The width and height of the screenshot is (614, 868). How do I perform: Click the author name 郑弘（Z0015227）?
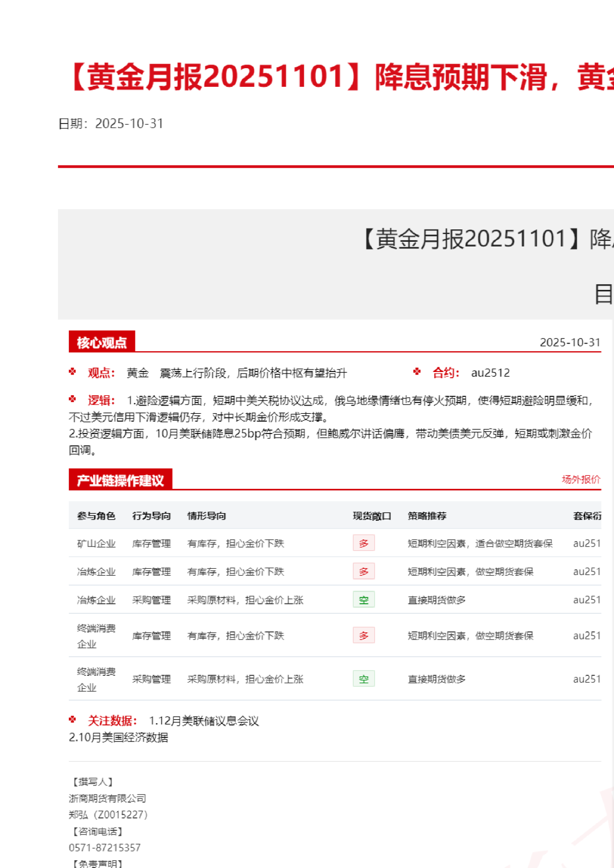(109, 815)
